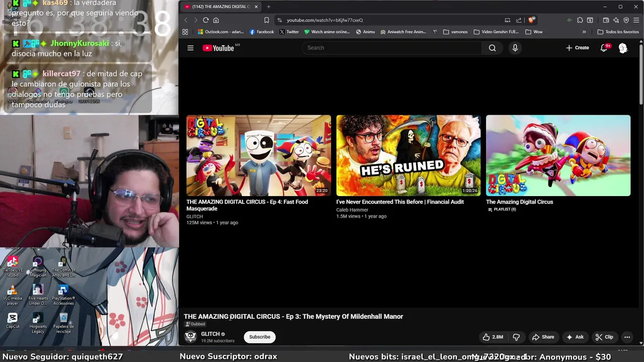Click the share page icon in address bar
This screenshot has width=644, height=362.
tap(519, 20)
